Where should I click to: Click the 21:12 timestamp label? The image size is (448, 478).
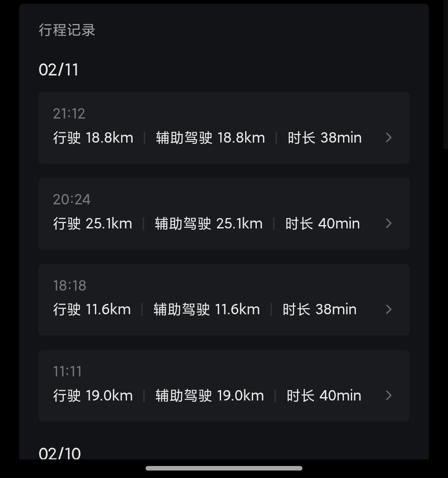[x=69, y=114]
